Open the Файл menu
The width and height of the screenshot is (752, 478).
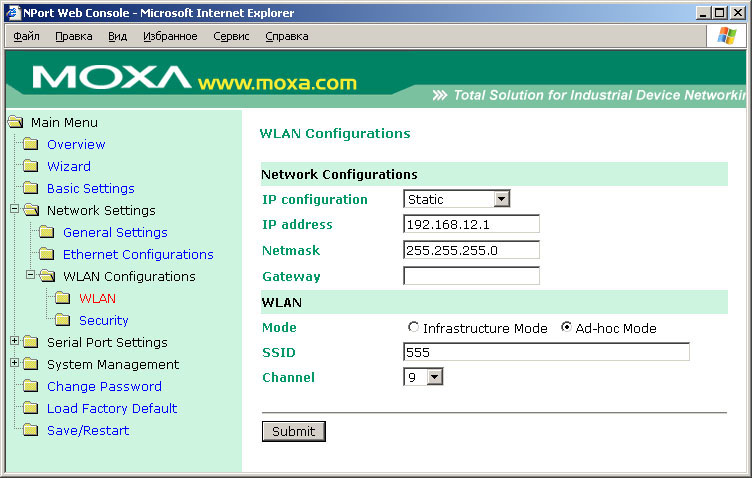point(26,36)
